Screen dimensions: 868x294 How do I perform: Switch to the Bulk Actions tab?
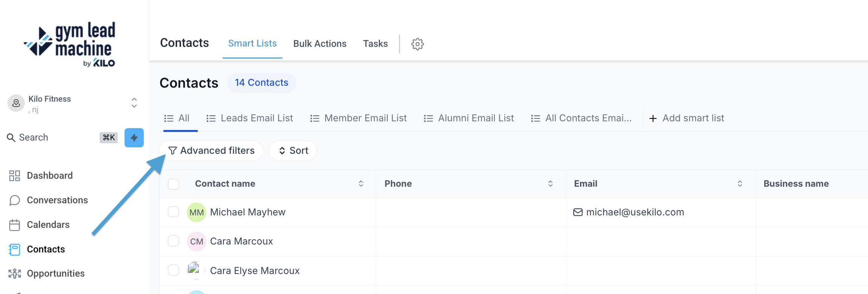click(320, 44)
